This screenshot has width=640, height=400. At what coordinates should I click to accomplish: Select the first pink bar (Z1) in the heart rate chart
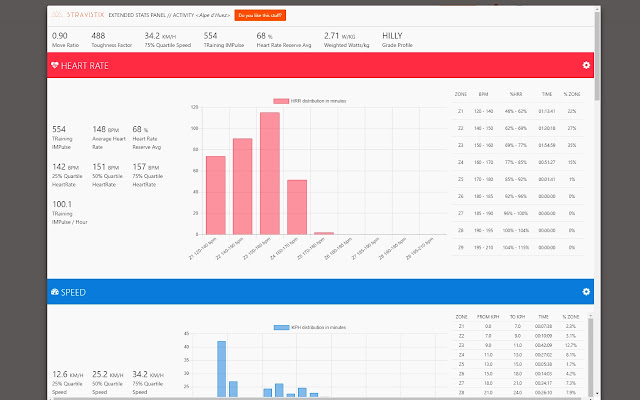(215, 195)
